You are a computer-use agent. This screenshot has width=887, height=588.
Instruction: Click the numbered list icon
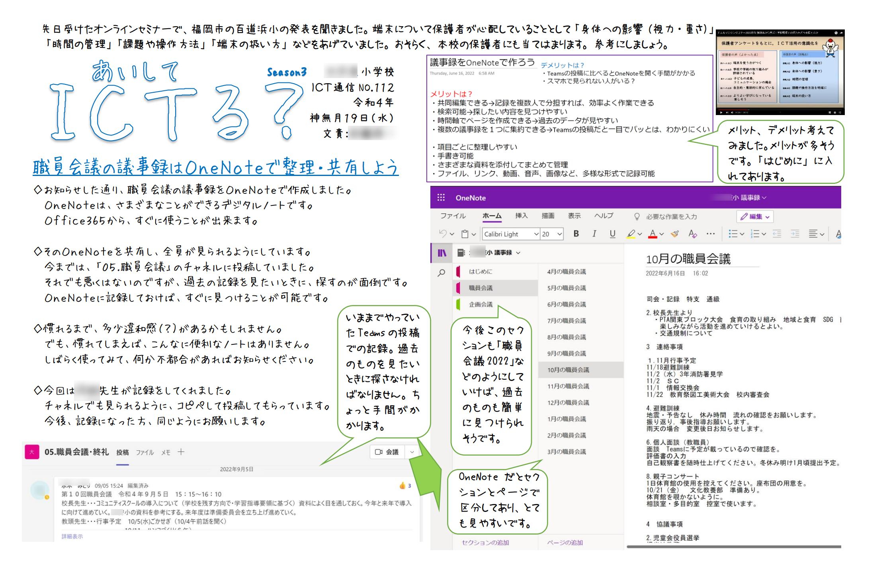[x=754, y=234]
